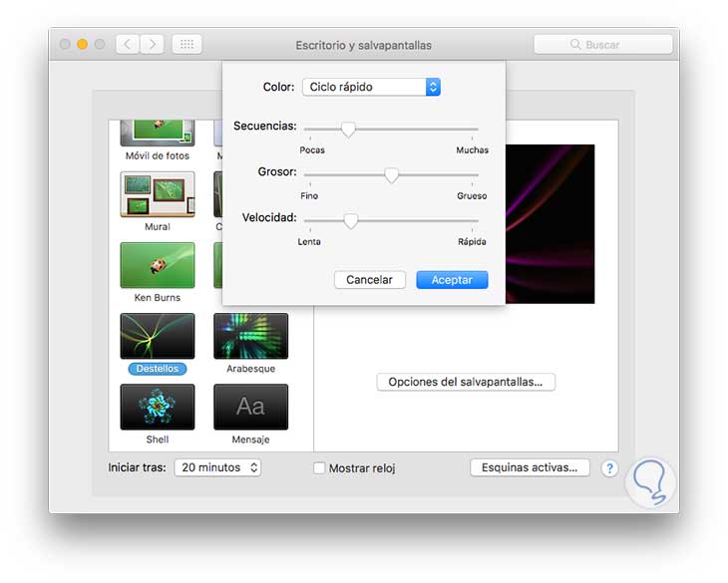This screenshot has width=728, height=583.
Task: Confirm with the Aceptar button
Action: [452, 280]
